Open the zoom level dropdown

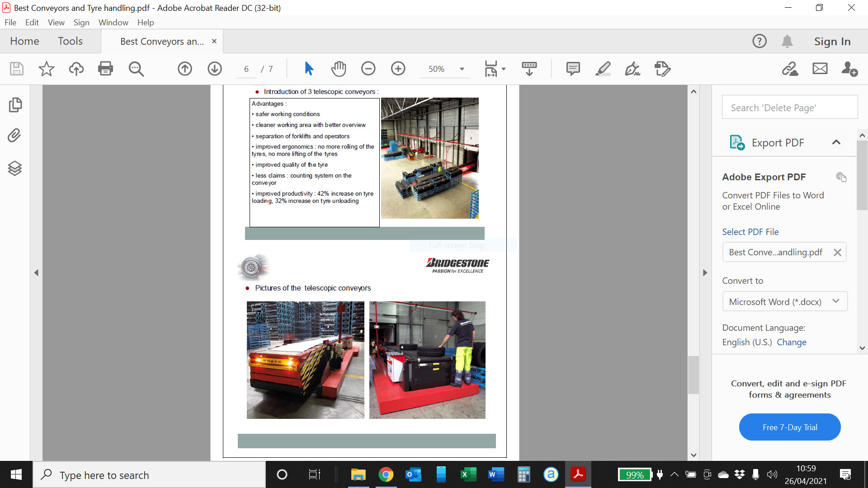(x=462, y=69)
